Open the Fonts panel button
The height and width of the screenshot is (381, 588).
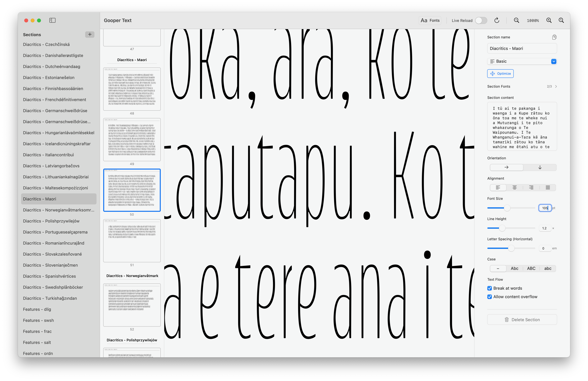[430, 20]
